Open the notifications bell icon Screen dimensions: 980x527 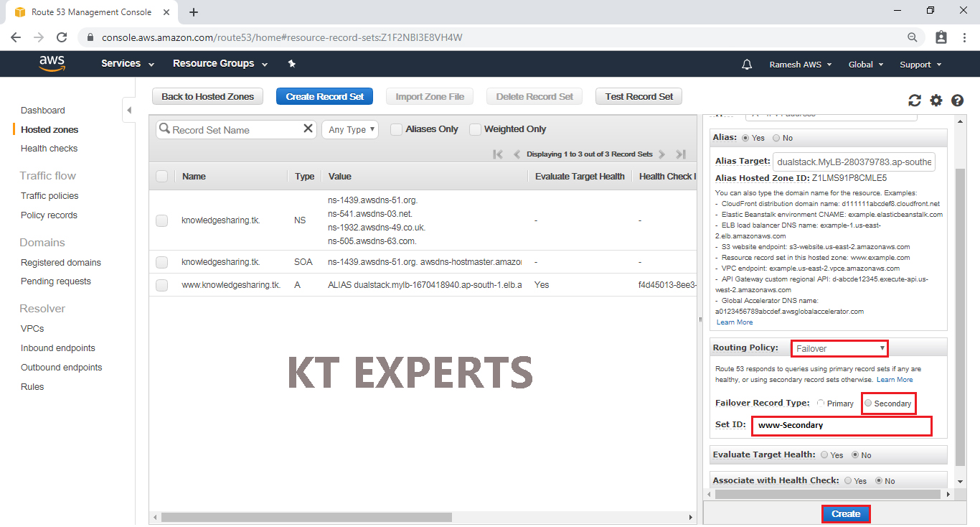[747, 65]
